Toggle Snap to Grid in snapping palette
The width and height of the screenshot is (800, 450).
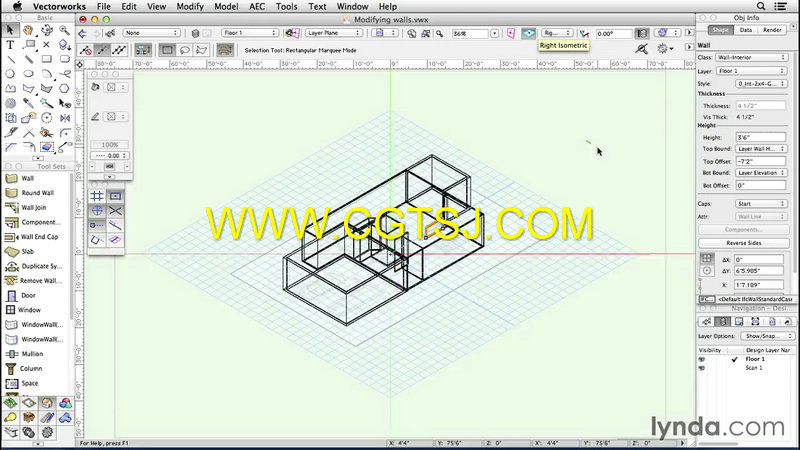[97, 196]
